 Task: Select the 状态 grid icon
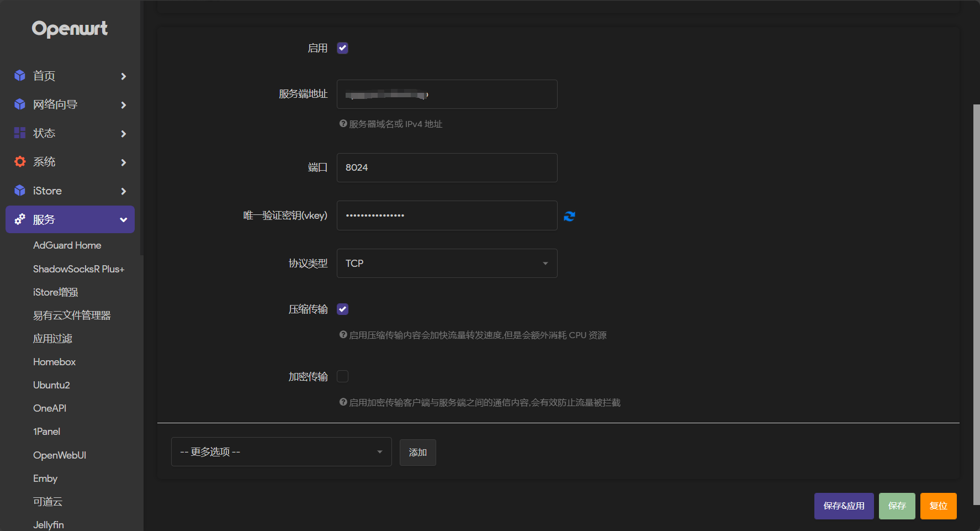point(19,133)
